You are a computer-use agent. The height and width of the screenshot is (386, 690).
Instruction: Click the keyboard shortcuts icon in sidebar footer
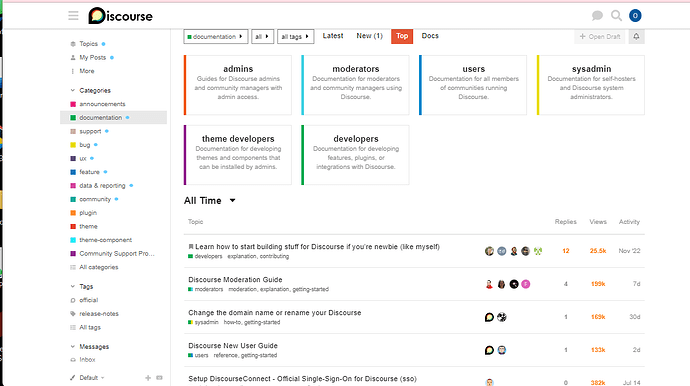159,378
